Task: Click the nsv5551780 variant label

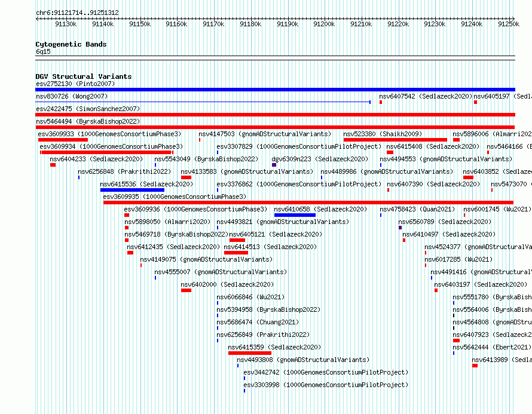Action: 493,297
